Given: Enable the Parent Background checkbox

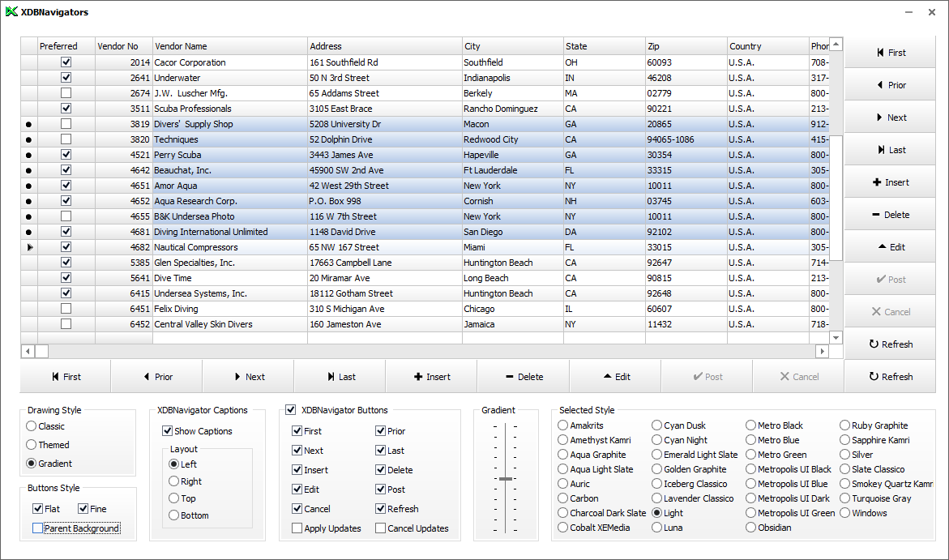Looking at the screenshot, I should (37, 528).
